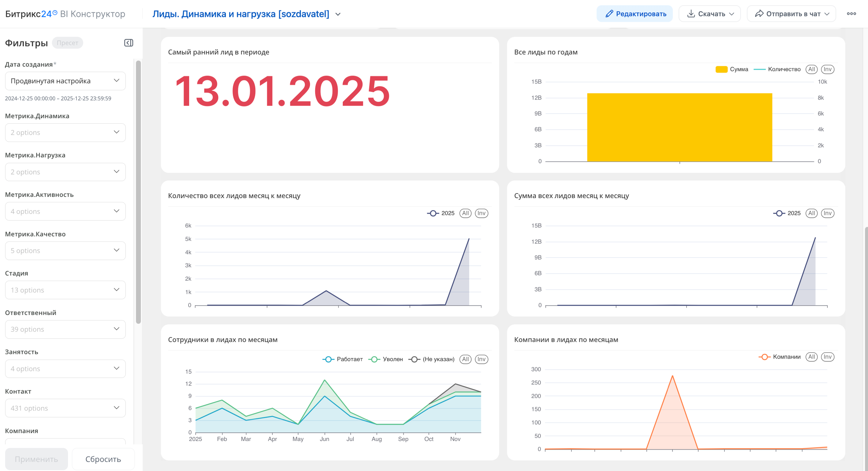Open the three-dots more options menu
The width and height of the screenshot is (868, 471).
(x=851, y=14)
